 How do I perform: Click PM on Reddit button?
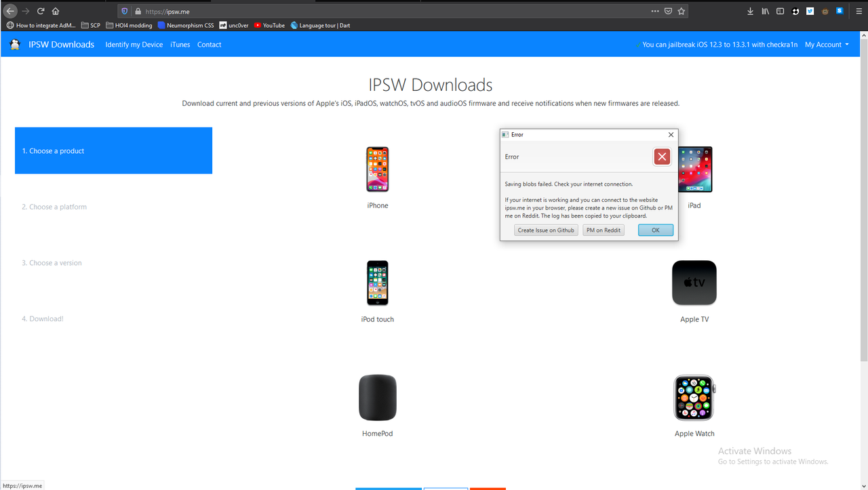pos(604,230)
